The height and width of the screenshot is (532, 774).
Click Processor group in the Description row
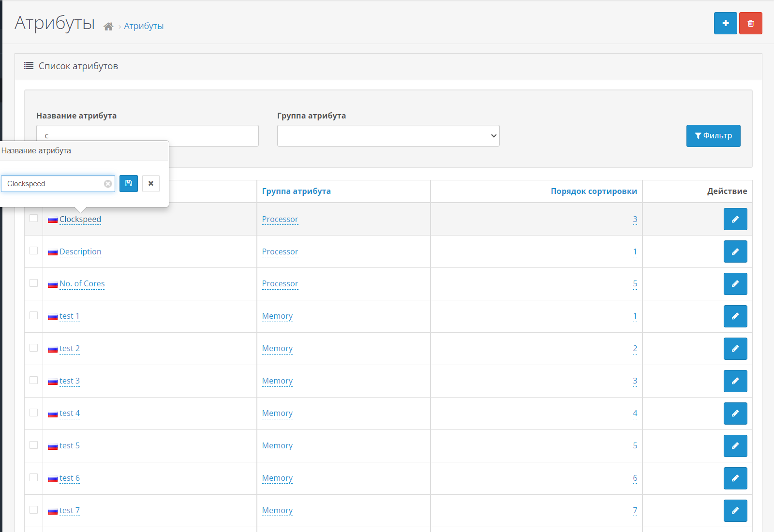coord(280,251)
